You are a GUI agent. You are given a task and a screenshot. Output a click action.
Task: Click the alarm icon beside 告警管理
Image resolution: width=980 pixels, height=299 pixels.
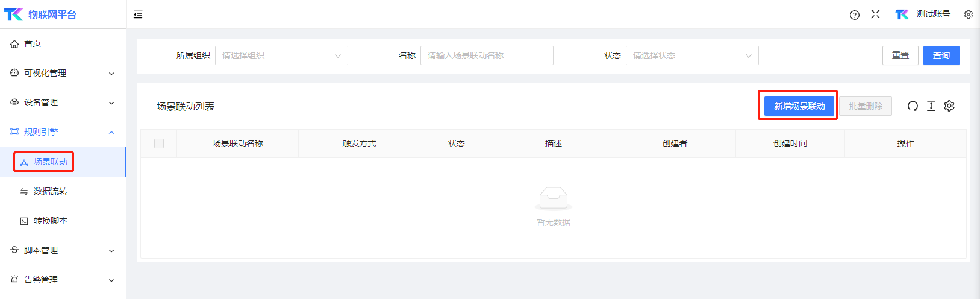click(14, 280)
